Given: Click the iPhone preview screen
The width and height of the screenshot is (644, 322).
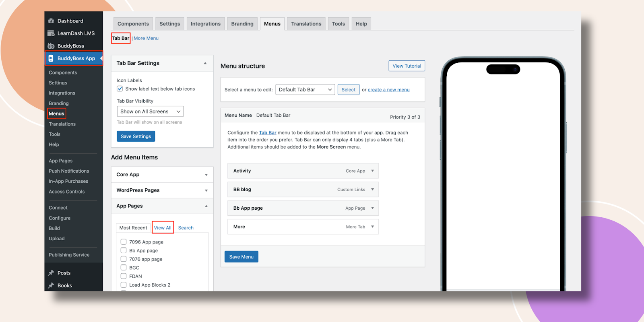Looking at the screenshot, I should click(503, 177).
